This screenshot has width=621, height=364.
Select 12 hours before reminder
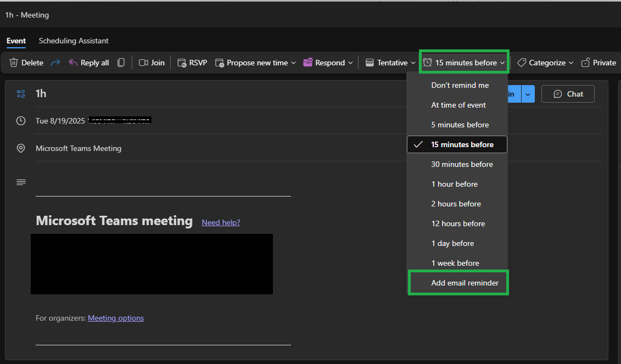point(457,224)
